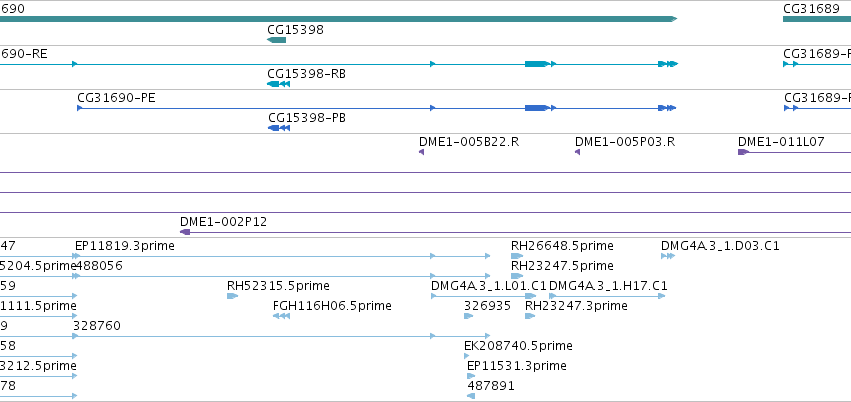This screenshot has height=402, width=851.
Task: Select the FGH116H06.5prime arrow glyph
Action: [x=281, y=316]
